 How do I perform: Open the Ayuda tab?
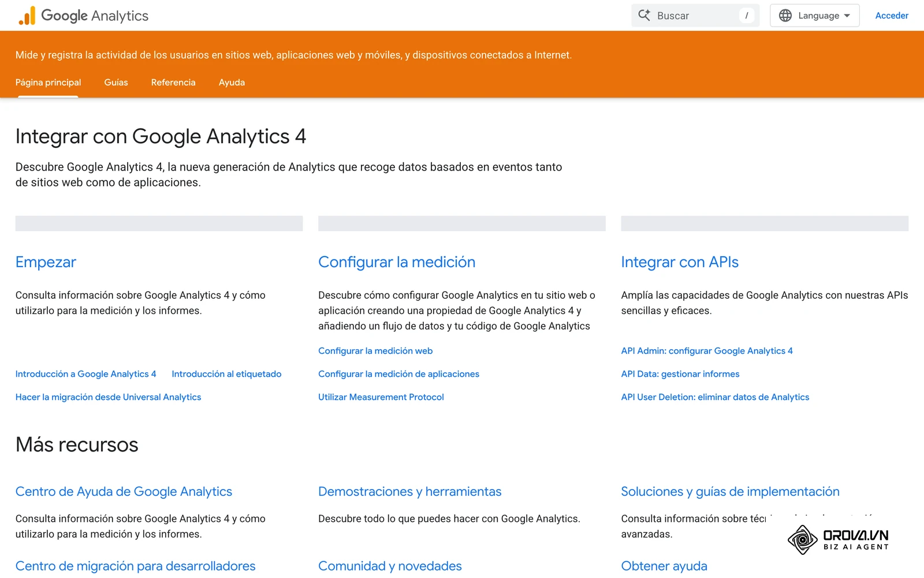tap(232, 83)
